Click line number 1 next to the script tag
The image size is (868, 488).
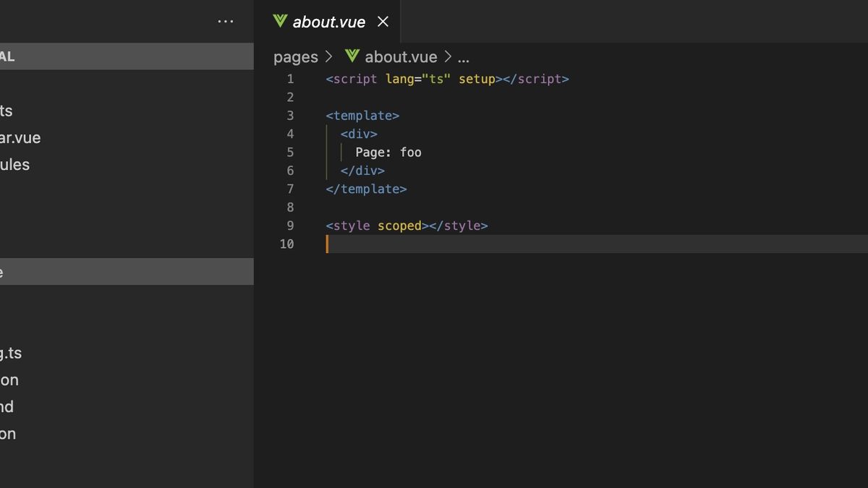(x=289, y=79)
